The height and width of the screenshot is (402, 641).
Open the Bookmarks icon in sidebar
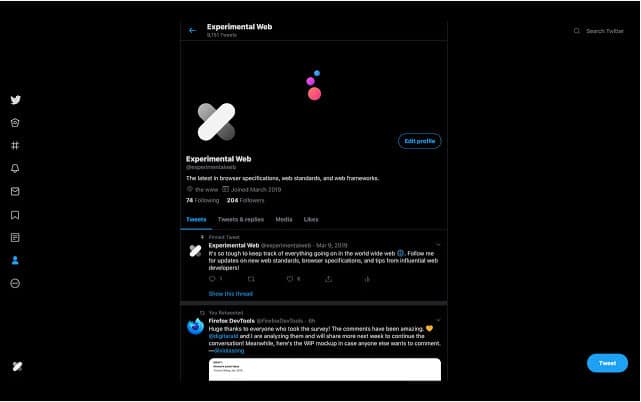click(x=15, y=215)
